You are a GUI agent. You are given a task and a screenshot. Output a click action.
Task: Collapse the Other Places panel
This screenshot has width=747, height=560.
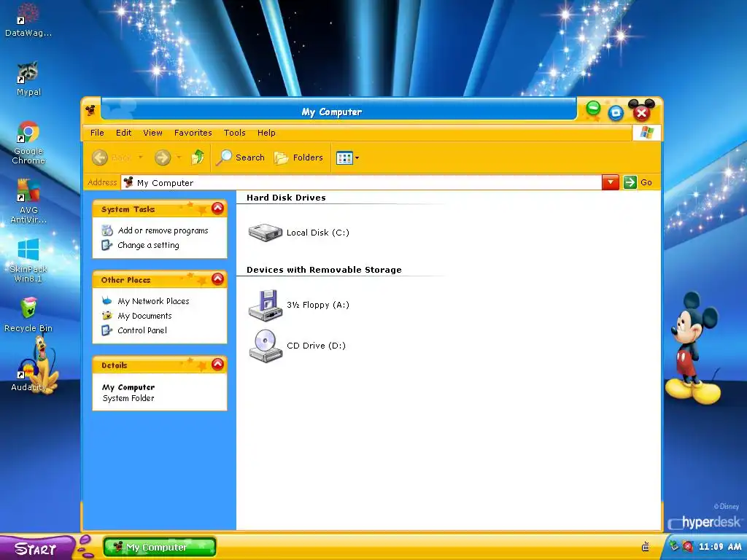coord(217,279)
